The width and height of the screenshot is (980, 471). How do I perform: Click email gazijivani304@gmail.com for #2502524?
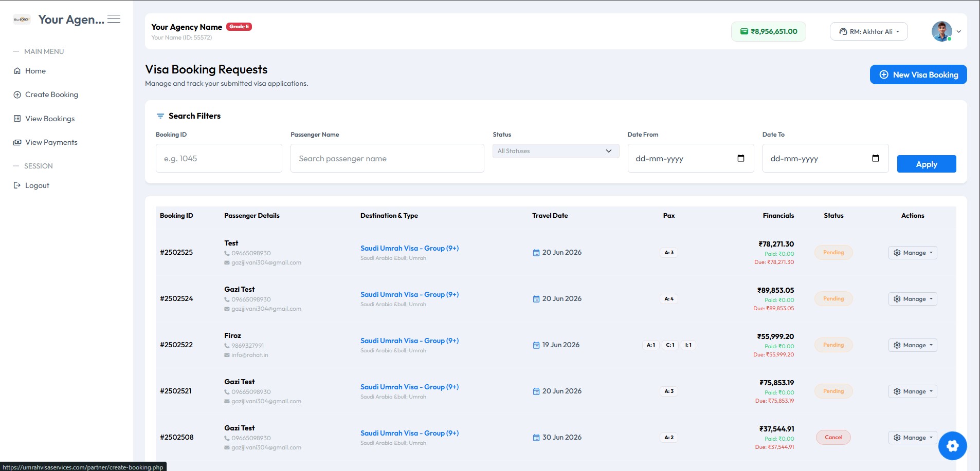point(266,309)
